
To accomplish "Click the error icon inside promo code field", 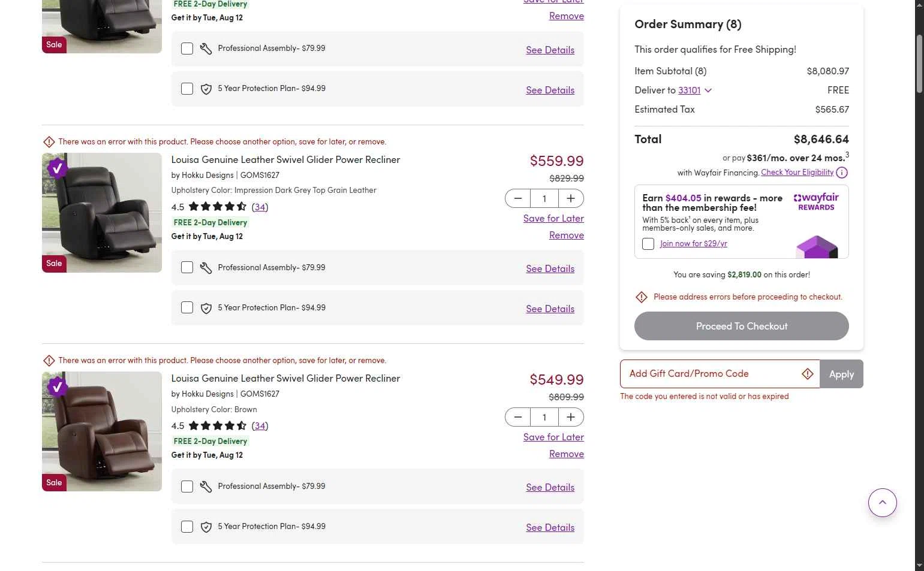I will (x=808, y=374).
